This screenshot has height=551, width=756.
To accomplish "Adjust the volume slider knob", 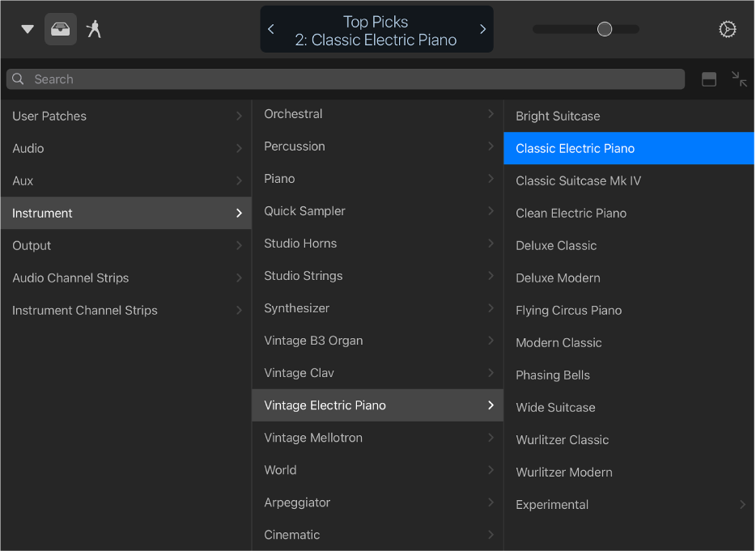I will (605, 29).
